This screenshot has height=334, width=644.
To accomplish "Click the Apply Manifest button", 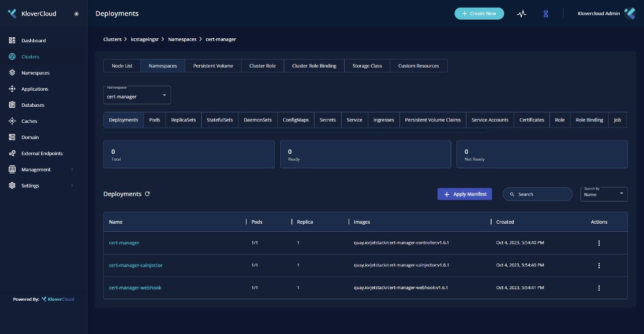I will 464,194.
